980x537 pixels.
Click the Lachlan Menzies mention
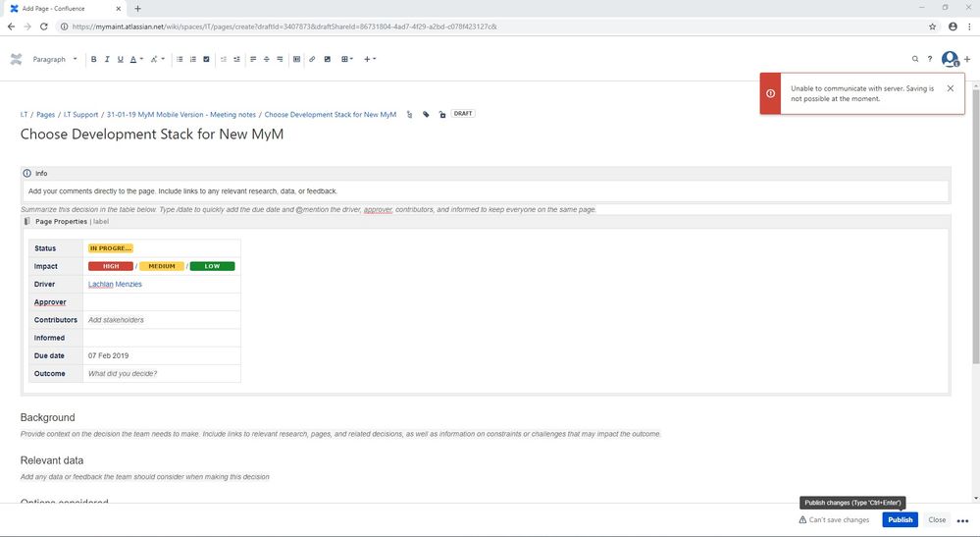click(x=115, y=285)
